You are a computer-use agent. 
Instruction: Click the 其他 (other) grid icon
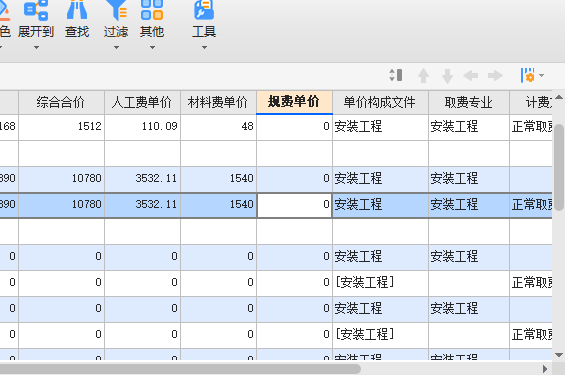tap(152, 10)
